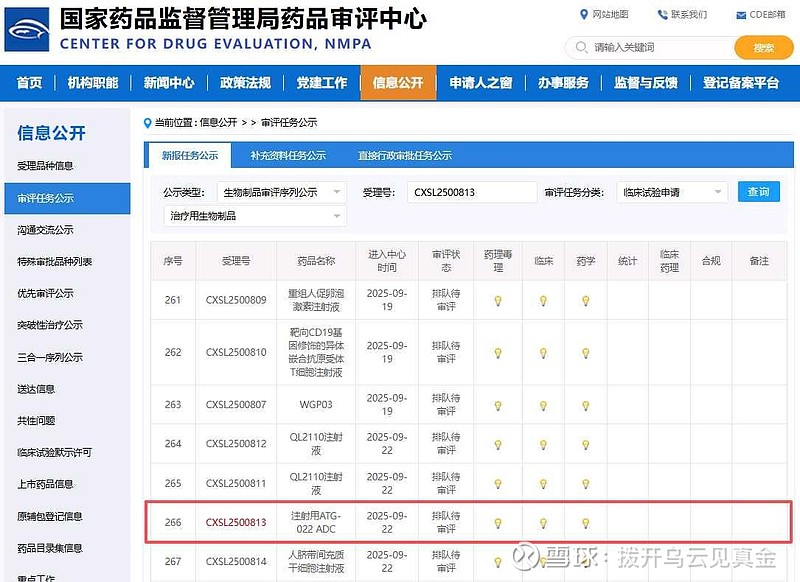Switch to the 补充资料任务公示 tab

[288, 156]
